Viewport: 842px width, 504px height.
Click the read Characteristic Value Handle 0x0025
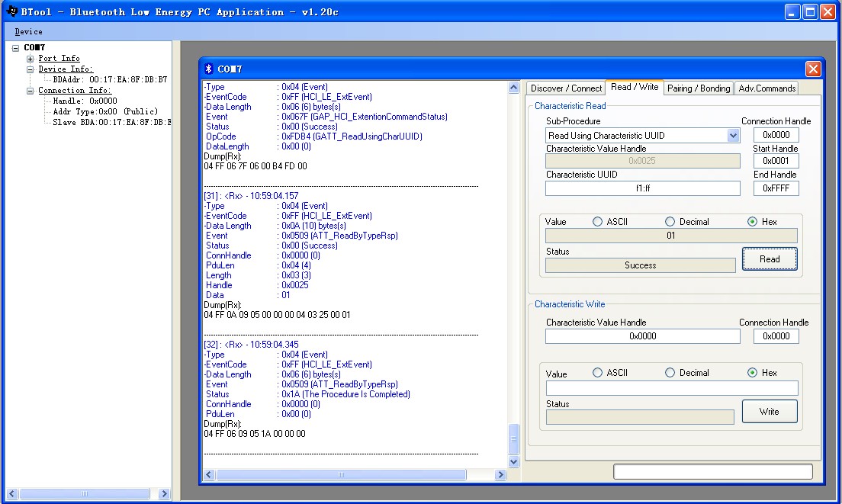642,160
